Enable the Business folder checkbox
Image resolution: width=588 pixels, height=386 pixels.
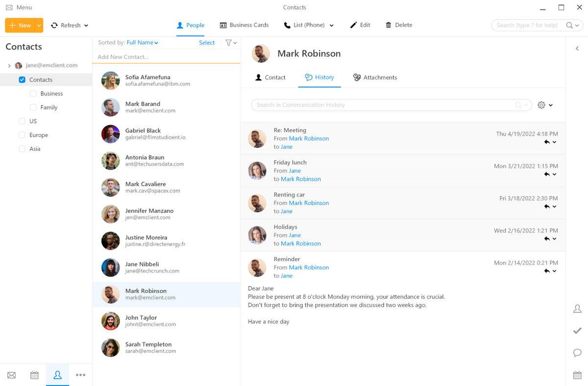33,94
